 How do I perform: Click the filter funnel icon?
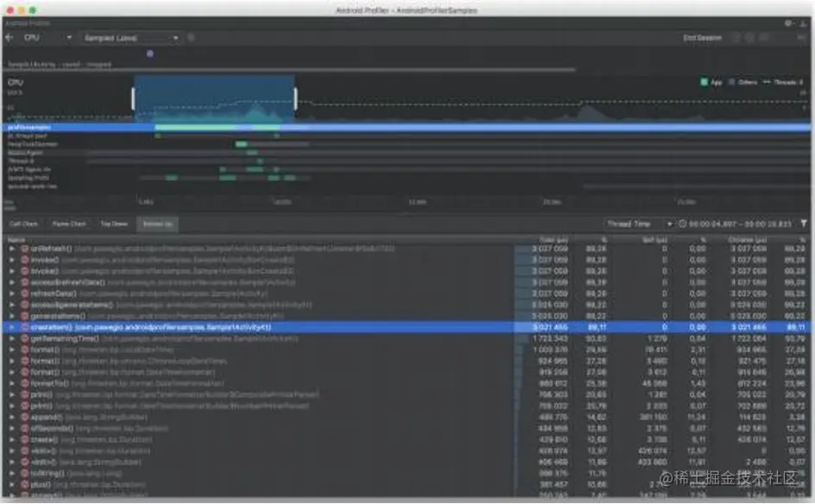click(804, 224)
